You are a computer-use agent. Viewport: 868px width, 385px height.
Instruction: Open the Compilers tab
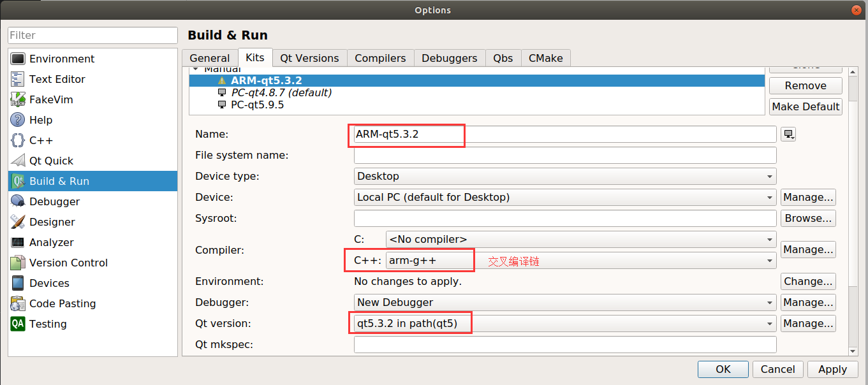pyautogui.click(x=380, y=58)
